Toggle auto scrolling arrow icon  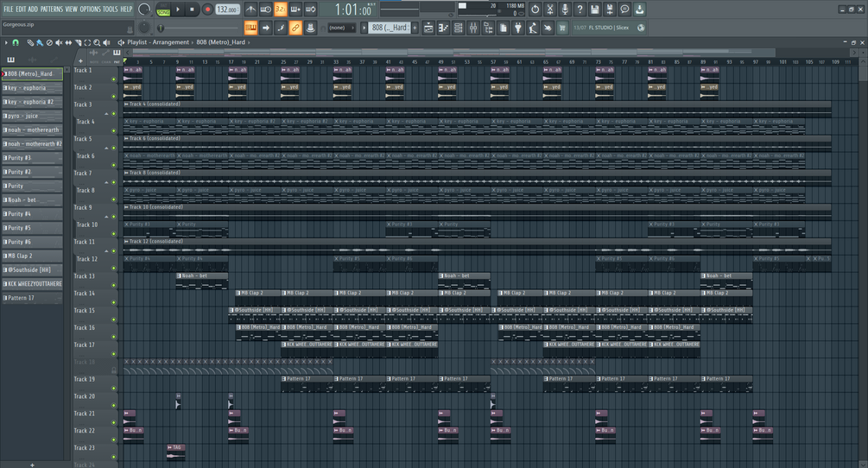tap(266, 28)
